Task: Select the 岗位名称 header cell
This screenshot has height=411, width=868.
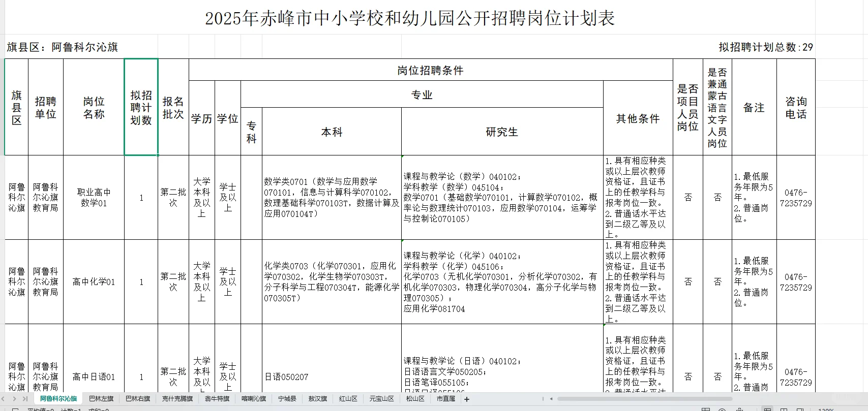Action: coord(94,107)
